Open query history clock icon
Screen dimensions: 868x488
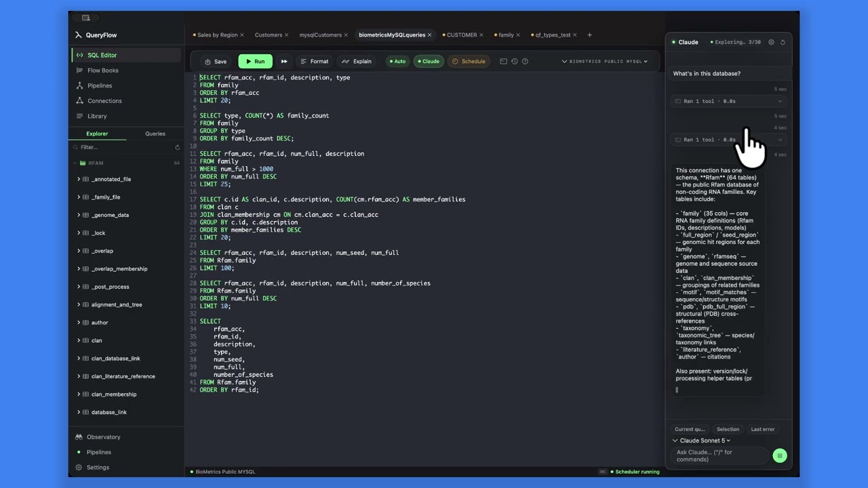[x=514, y=61]
